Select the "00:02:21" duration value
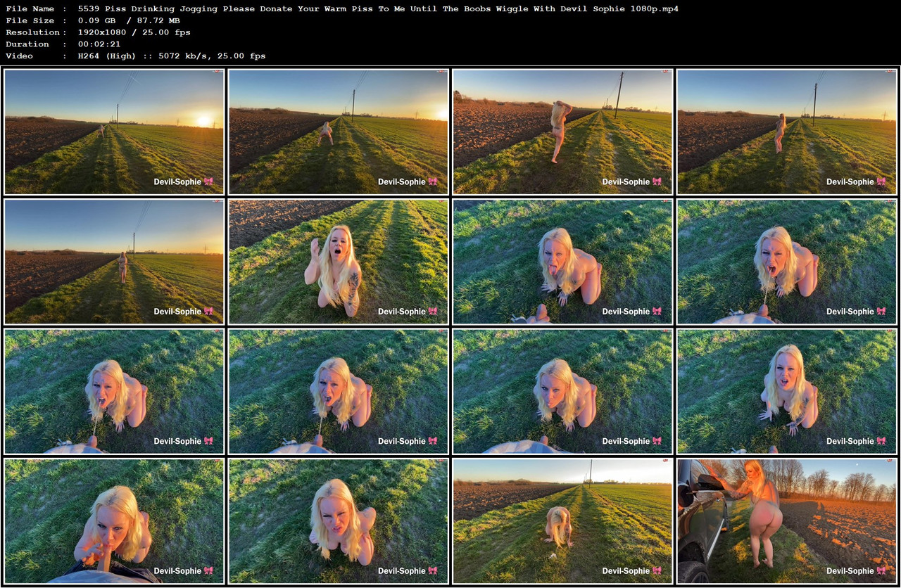The image size is (901, 588). [99, 44]
